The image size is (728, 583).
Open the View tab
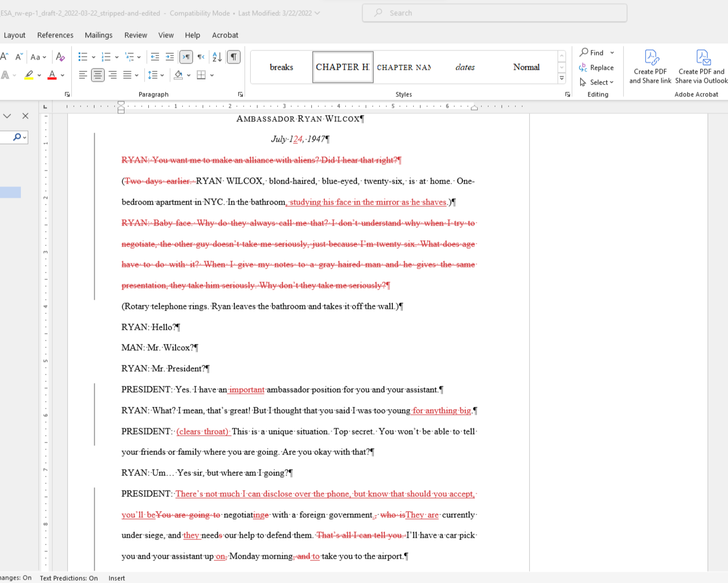point(166,35)
